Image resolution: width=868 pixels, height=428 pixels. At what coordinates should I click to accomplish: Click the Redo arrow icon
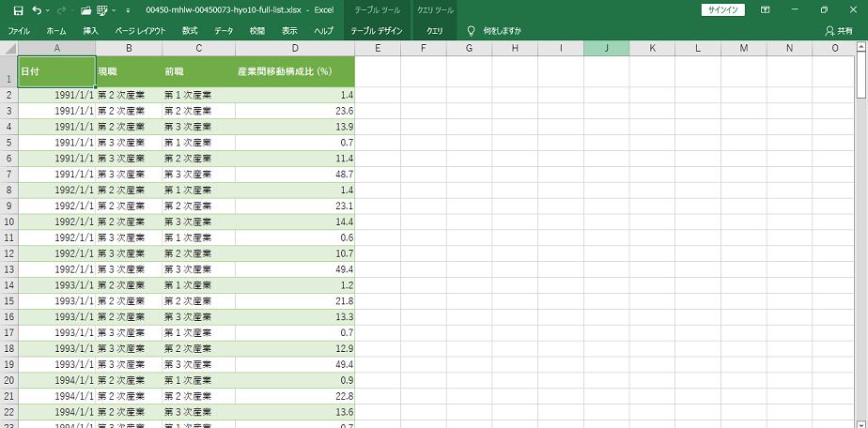(63, 10)
